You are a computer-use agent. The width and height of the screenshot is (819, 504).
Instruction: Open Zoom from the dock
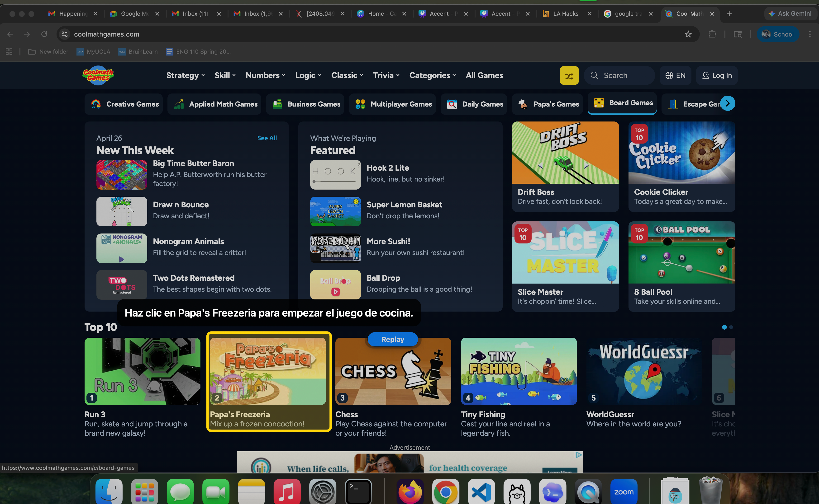tap(624, 492)
